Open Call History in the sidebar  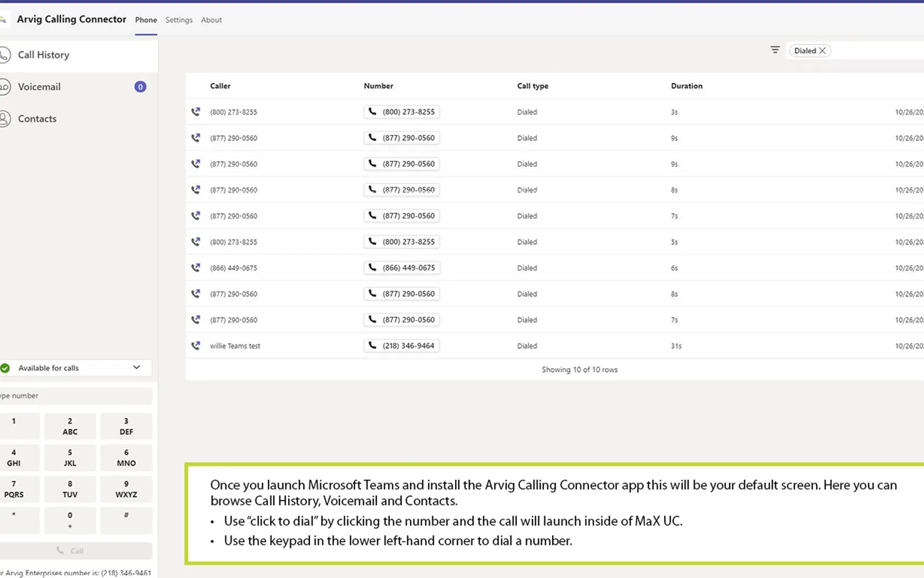point(78,55)
